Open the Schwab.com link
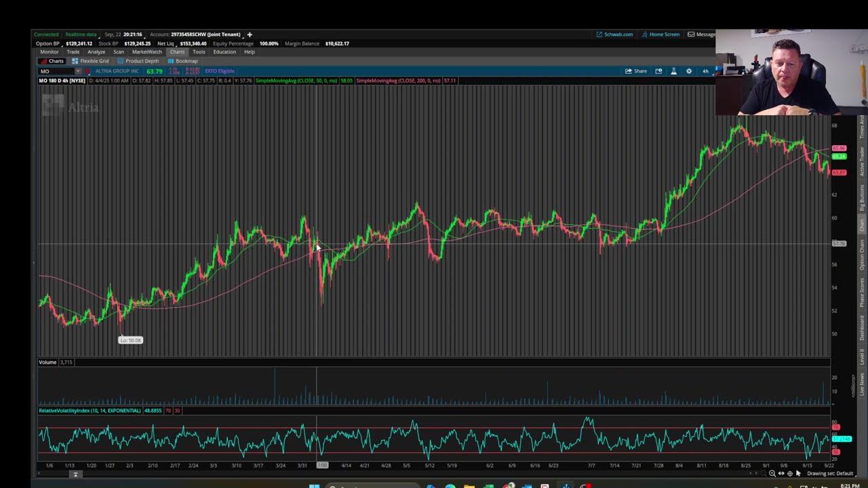 614,35
